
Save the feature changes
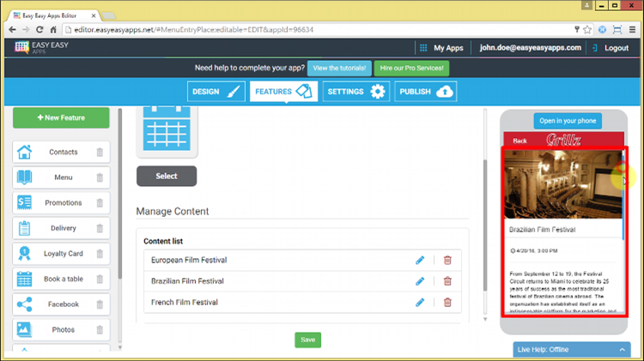point(307,340)
